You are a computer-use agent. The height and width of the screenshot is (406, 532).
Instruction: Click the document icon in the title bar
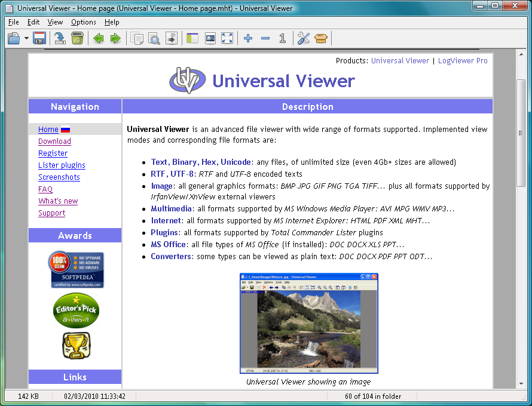pos(10,8)
